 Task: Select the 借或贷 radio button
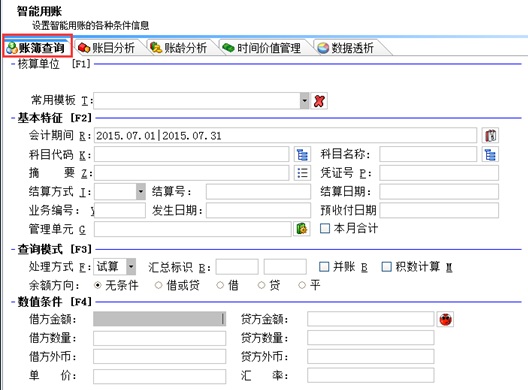158,285
